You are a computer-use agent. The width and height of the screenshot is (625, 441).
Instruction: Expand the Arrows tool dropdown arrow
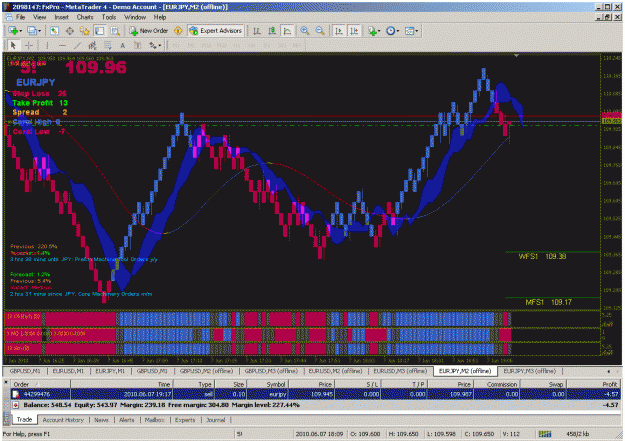(x=160, y=46)
